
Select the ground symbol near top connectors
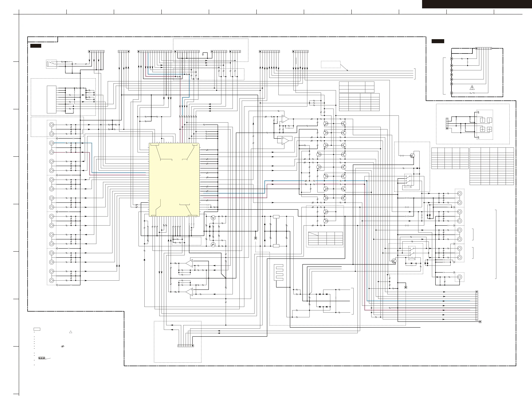pos(203,55)
